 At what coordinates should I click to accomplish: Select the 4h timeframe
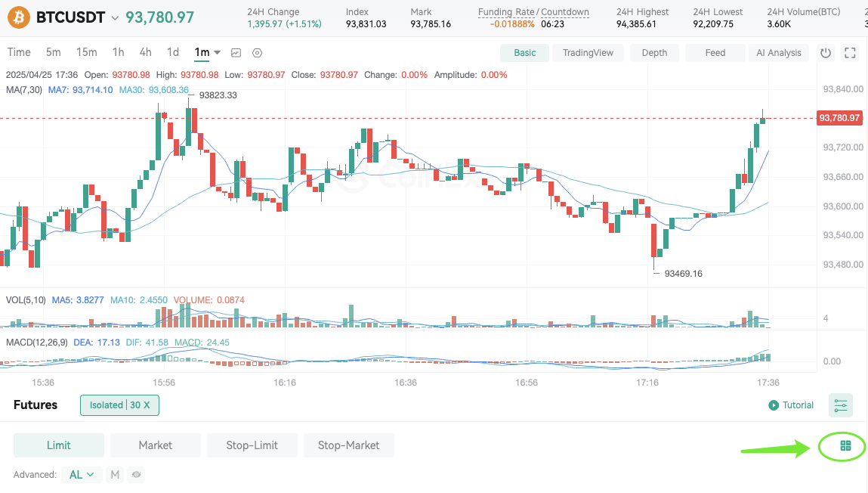[x=145, y=52]
